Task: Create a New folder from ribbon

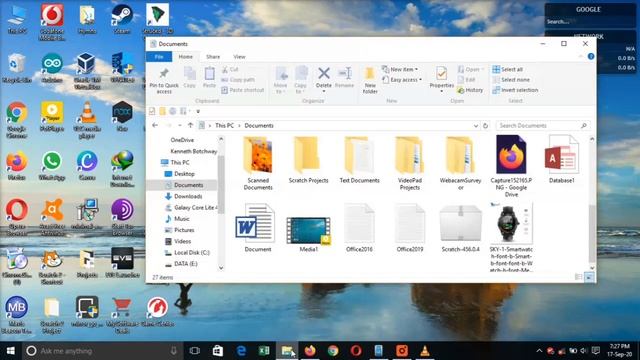Action: click(370, 80)
